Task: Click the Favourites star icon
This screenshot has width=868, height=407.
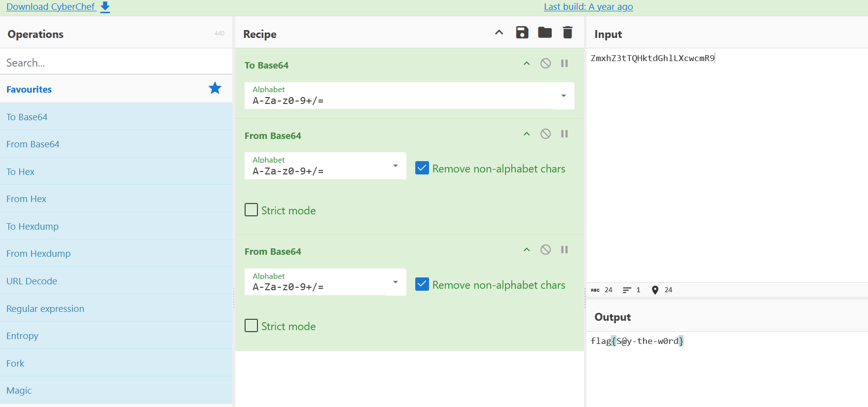Action: [x=215, y=89]
